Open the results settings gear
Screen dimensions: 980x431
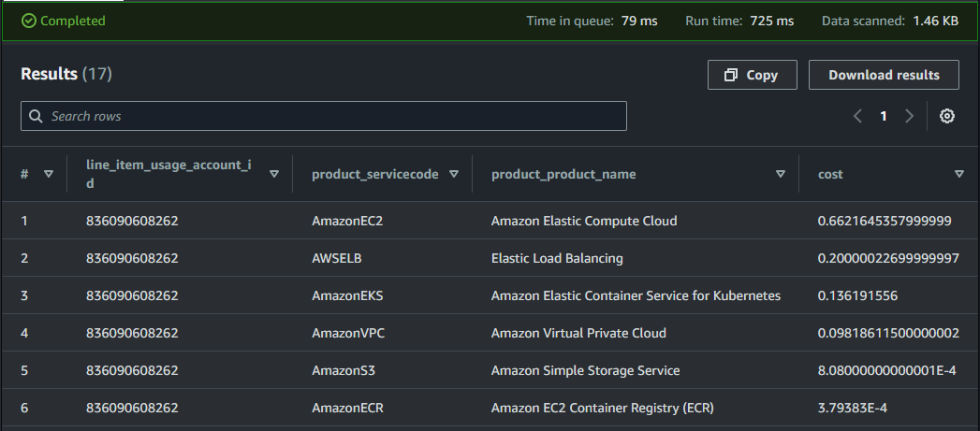point(947,116)
